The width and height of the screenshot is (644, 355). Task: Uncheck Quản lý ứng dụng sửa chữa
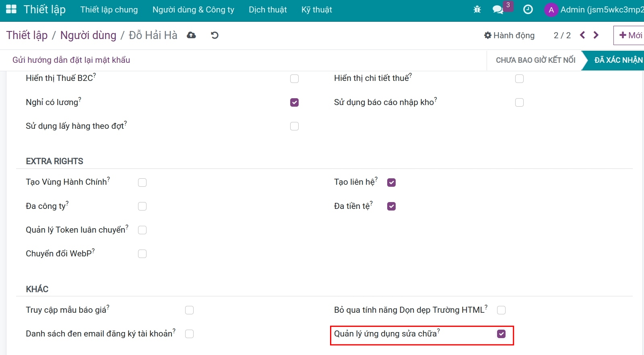[501, 334]
